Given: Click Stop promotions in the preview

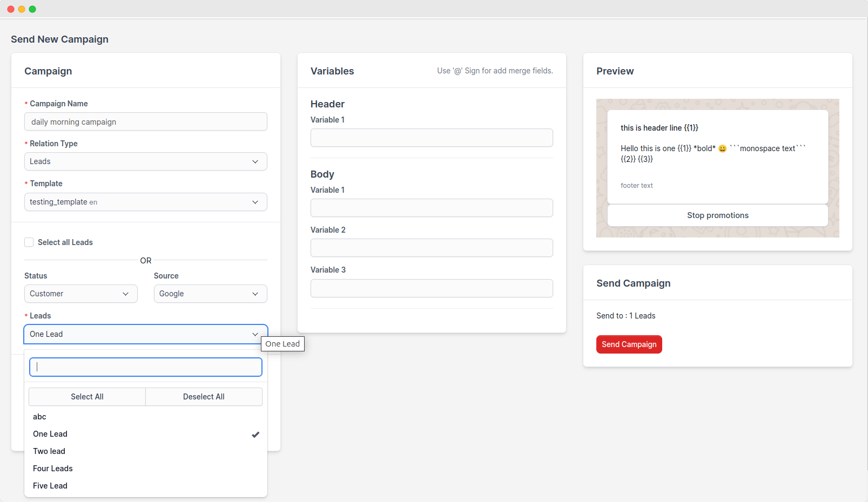Looking at the screenshot, I should coord(717,215).
